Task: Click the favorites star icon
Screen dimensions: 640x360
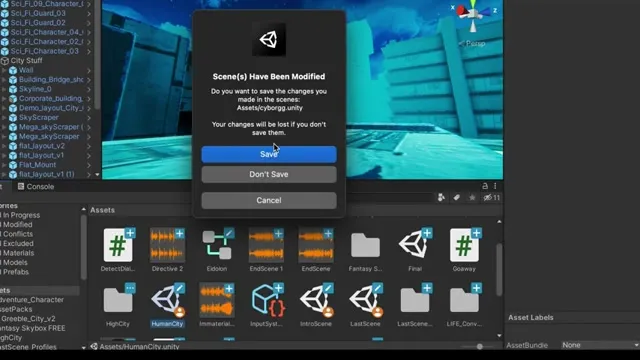Action: coord(472,198)
